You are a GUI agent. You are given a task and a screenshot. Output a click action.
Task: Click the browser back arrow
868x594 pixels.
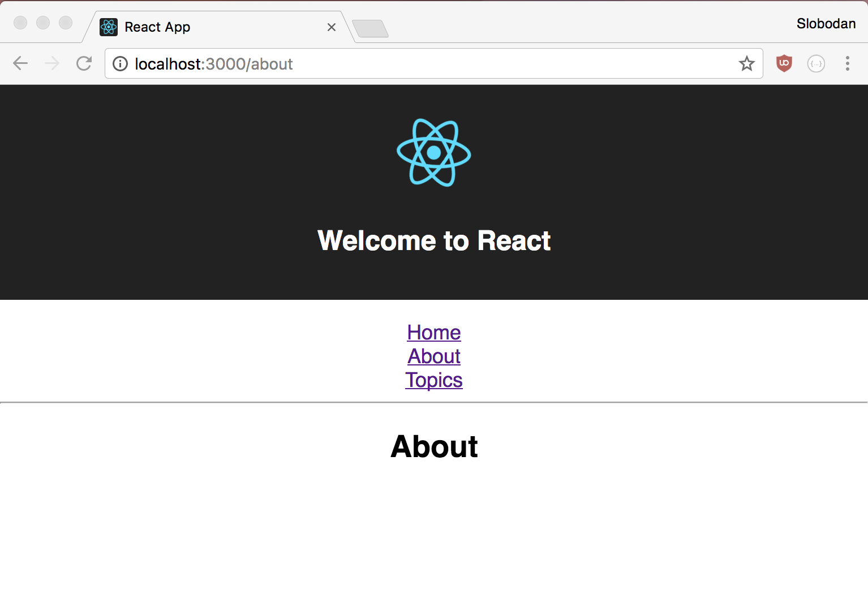tap(20, 63)
